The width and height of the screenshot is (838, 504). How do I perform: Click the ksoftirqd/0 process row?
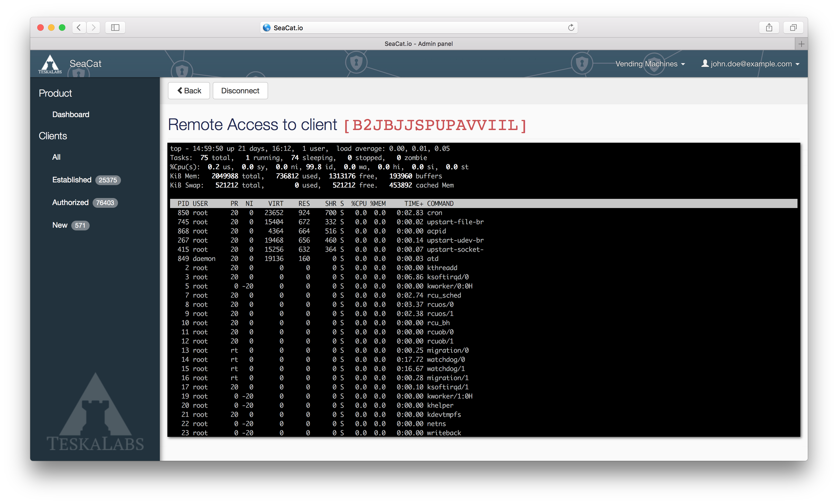(483, 277)
